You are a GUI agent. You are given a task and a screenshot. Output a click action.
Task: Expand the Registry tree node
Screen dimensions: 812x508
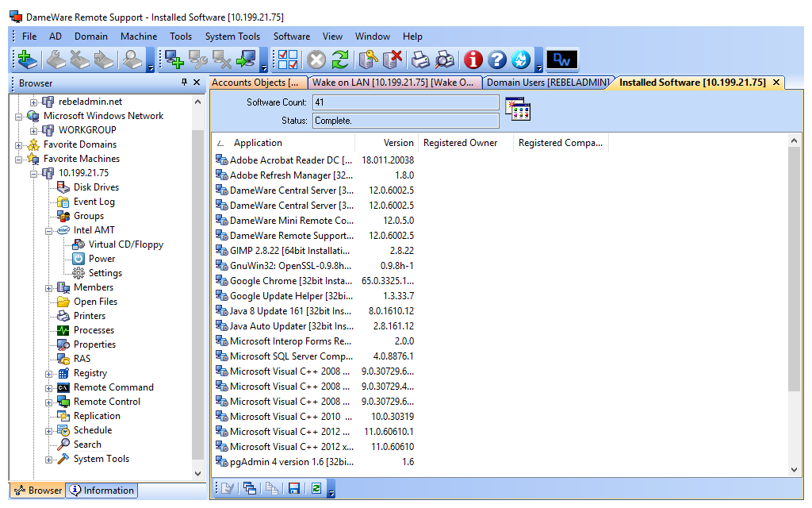point(50,373)
